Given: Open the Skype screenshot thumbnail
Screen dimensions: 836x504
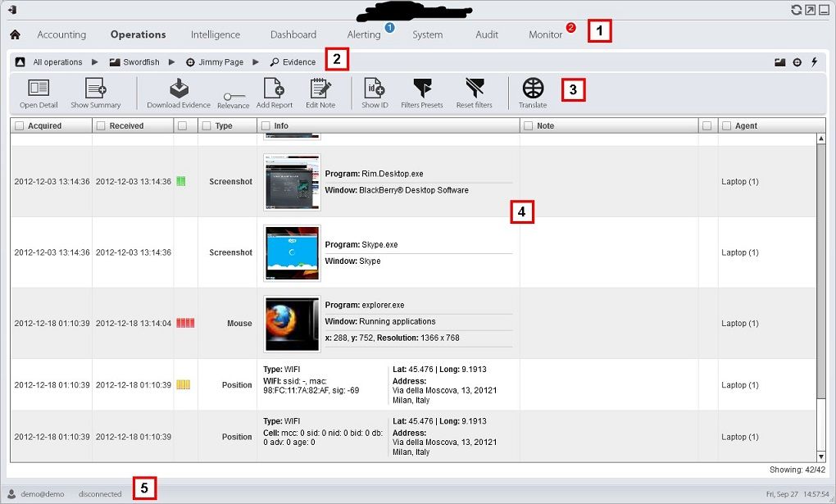Looking at the screenshot, I should (x=292, y=253).
